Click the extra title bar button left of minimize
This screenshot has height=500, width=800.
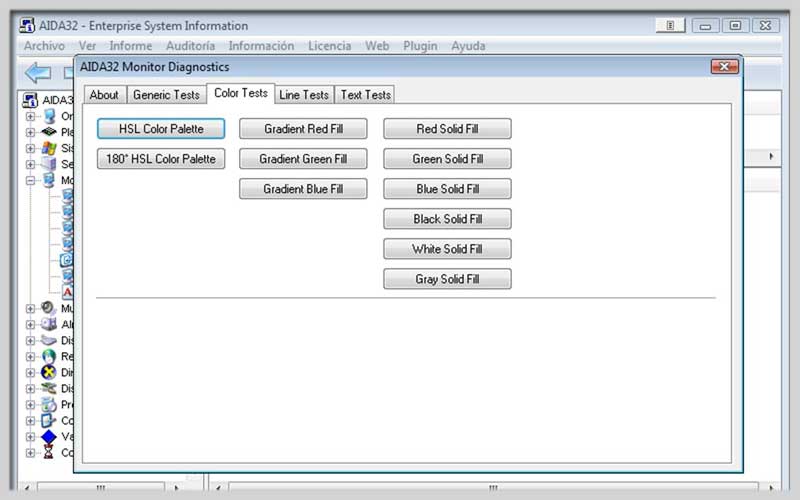click(670, 25)
